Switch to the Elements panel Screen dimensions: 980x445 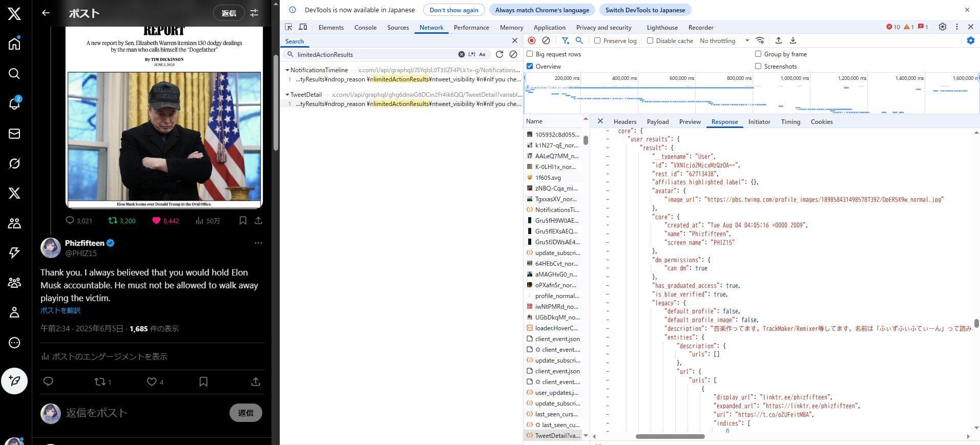[331, 28]
